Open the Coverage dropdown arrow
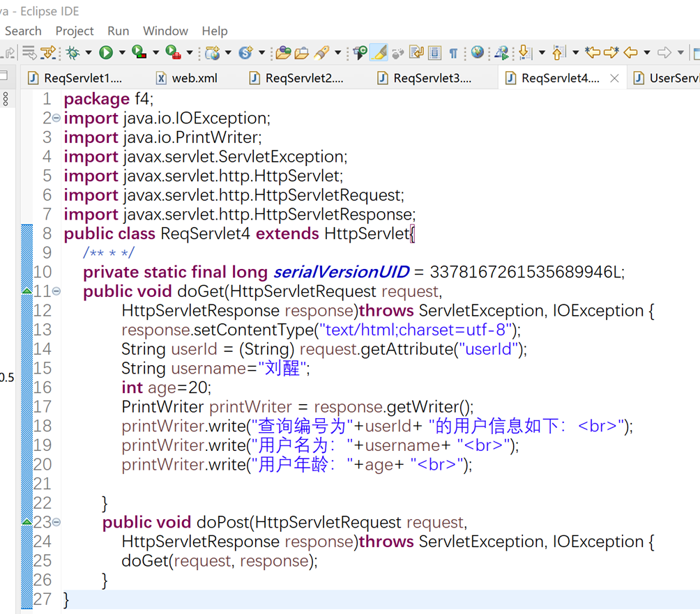 coord(155,53)
